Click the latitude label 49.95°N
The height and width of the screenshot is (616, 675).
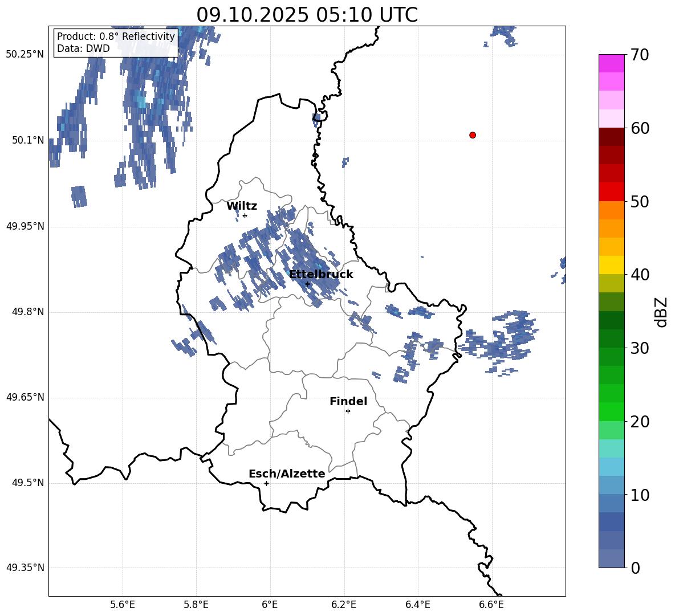pos(26,226)
